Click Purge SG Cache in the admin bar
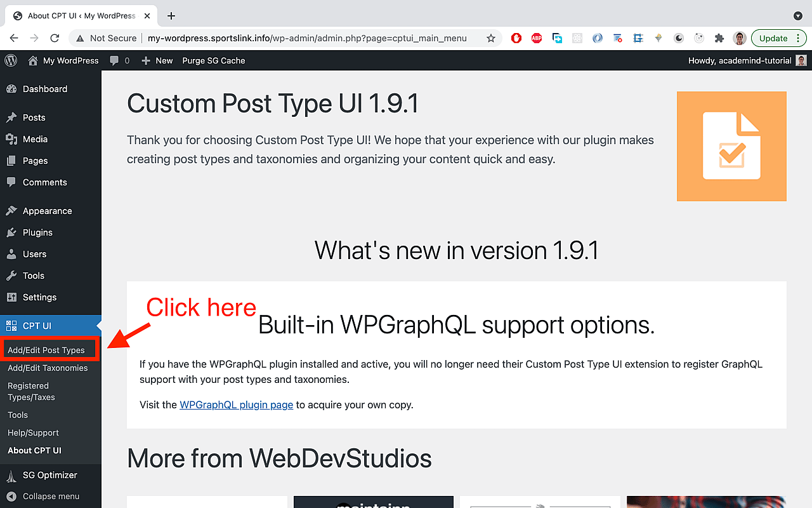Image resolution: width=812 pixels, height=508 pixels. coord(213,60)
